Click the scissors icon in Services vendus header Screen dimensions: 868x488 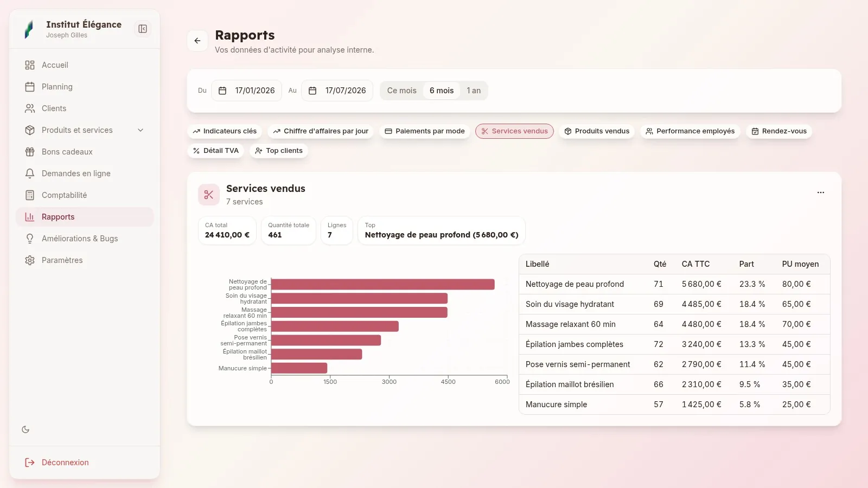click(x=209, y=195)
